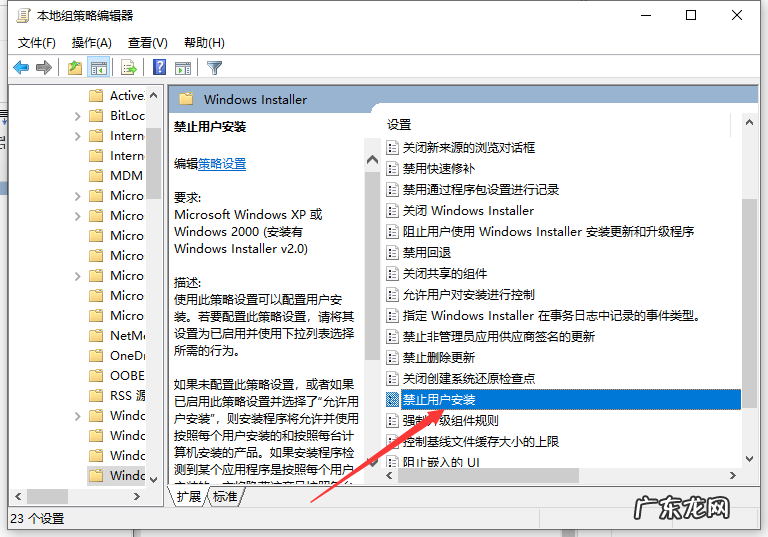768x537 pixels.
Task: Maximize the 本地组策略编辑器 window
Action: [691, 16]
